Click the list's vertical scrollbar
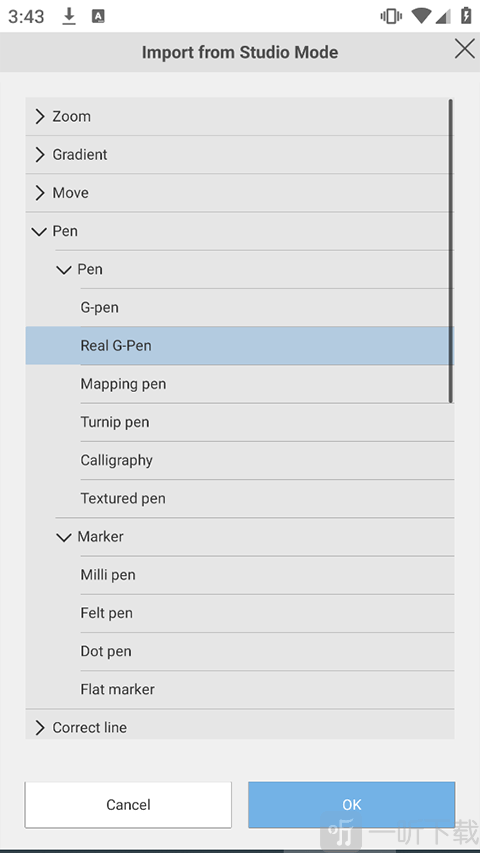 pos(451,251)
